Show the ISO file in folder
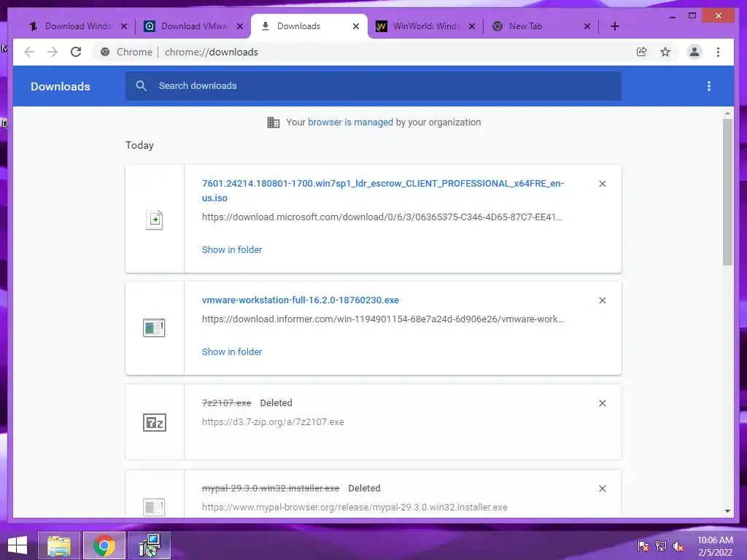The height and width of the screenshot is (560, 747). 231,249
